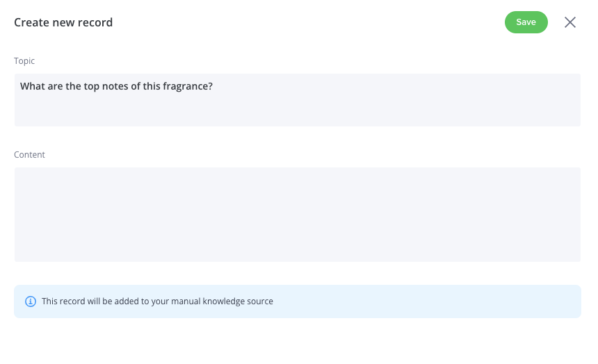This screenshot has height=364, width=598.
Task: Click into the Topic text field
Action: point(298,100)
